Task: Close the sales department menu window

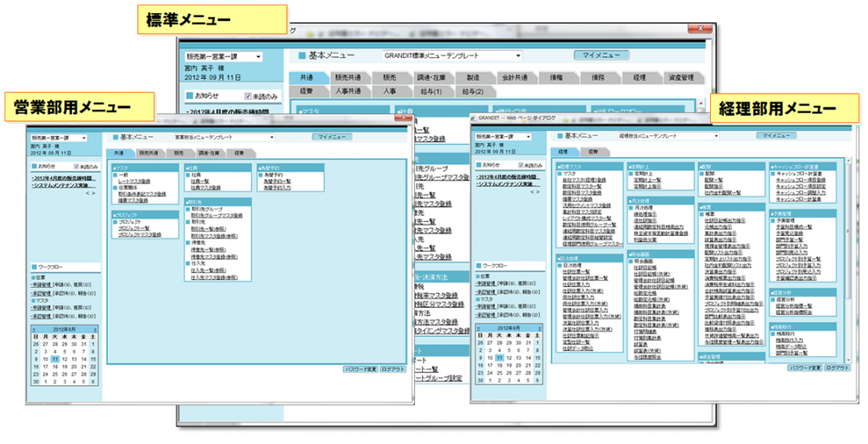Action: pyautogui.click(x=403, y=118)
